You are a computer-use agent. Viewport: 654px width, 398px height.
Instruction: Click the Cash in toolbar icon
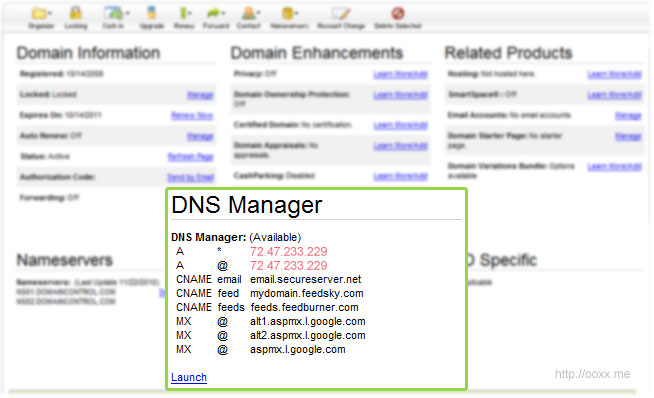point(113,13)
